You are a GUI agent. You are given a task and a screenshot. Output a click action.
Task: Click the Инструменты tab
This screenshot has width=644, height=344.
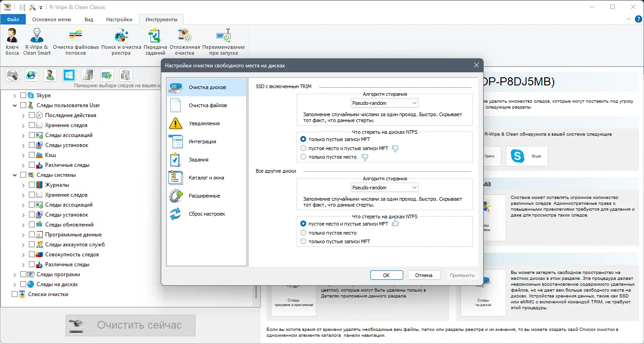pos(161,19)
